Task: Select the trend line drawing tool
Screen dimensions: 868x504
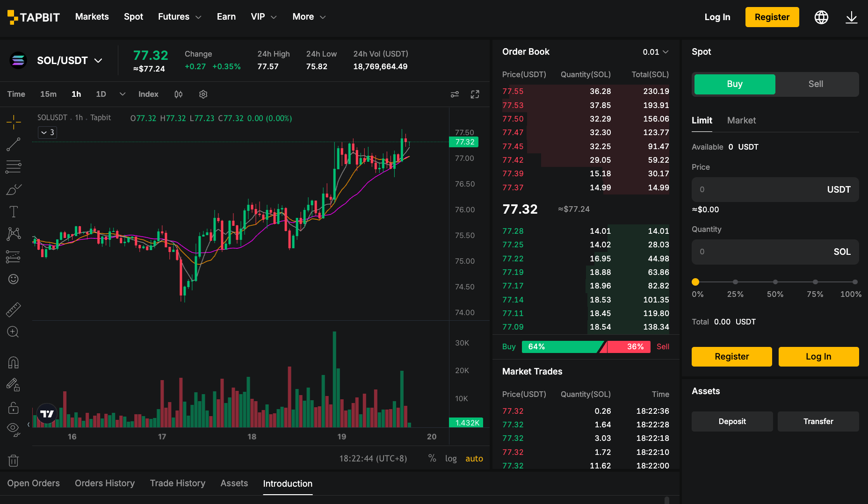Action: pos(14,144)
